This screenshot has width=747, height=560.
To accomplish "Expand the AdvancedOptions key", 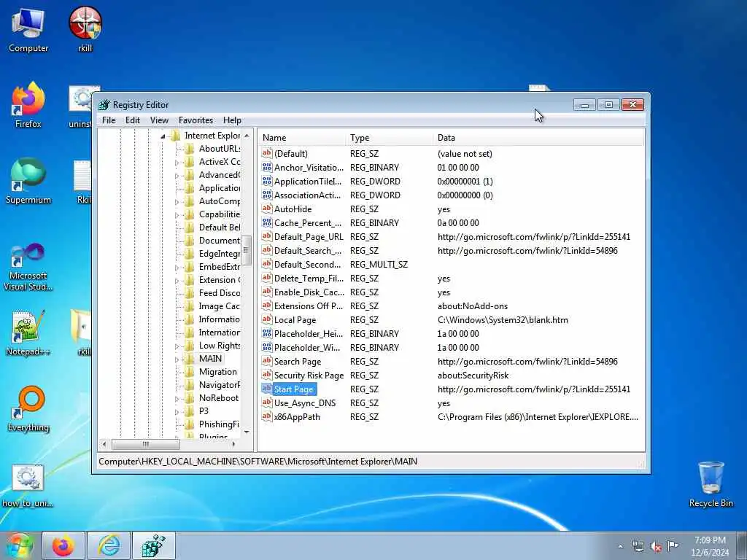I will click(177, 176).
